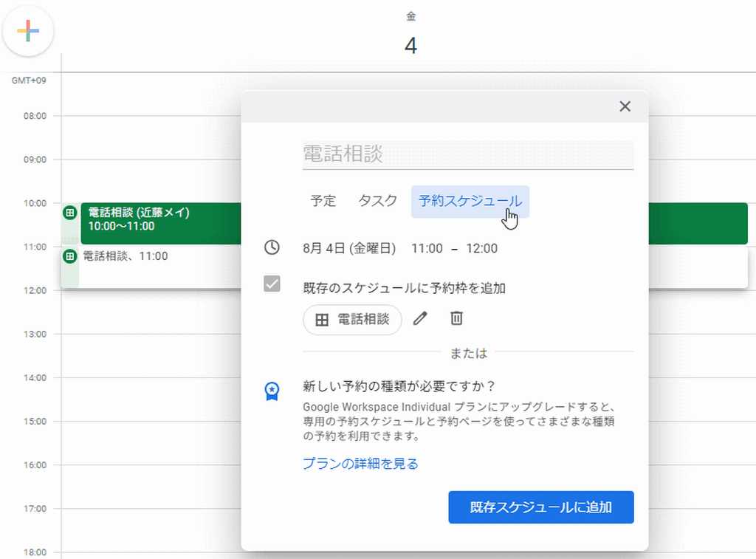Click the 電話相談 schedule chip
This screenshot has height=559, width=756.
[x=352, y=320]
